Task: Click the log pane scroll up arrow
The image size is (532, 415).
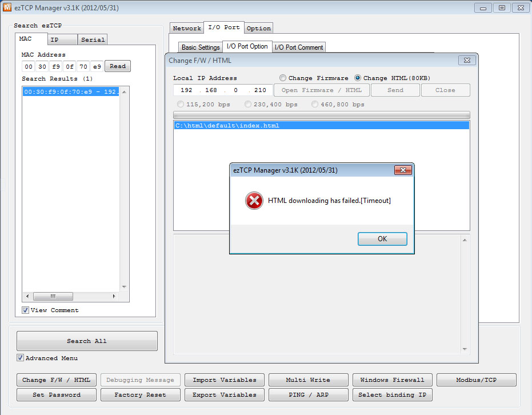Action: point(465,240)
